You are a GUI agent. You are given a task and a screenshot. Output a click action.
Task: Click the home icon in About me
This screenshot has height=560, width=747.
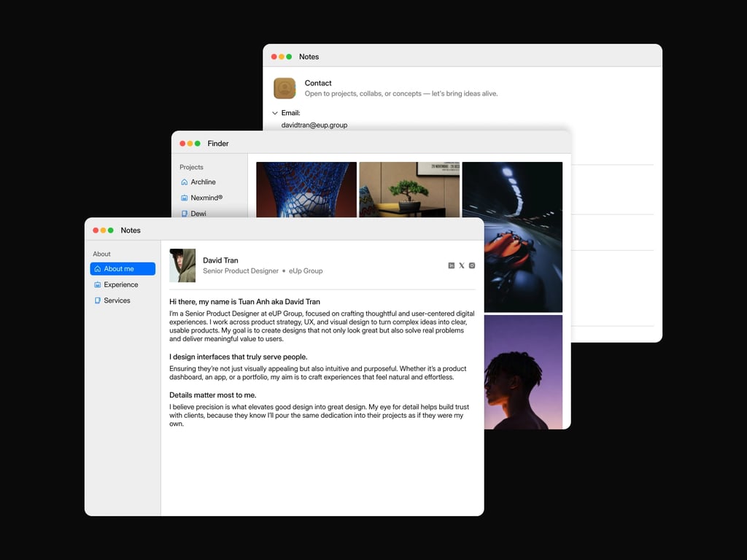click(97, 268)
